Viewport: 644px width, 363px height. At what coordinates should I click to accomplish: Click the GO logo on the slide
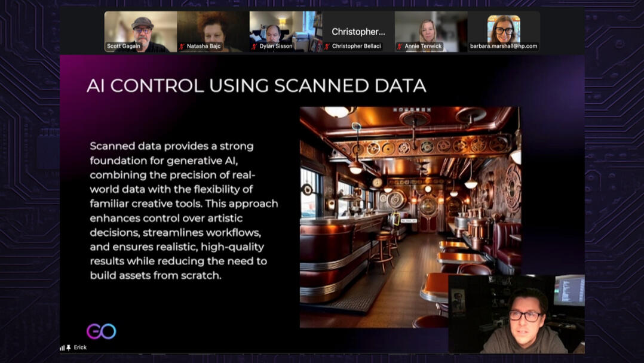tap(101, 331)
